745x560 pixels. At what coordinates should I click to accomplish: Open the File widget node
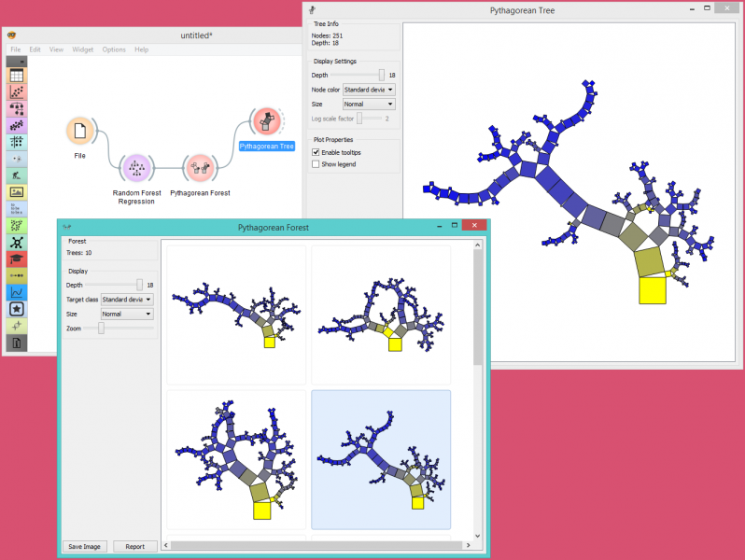click(80, 131)
